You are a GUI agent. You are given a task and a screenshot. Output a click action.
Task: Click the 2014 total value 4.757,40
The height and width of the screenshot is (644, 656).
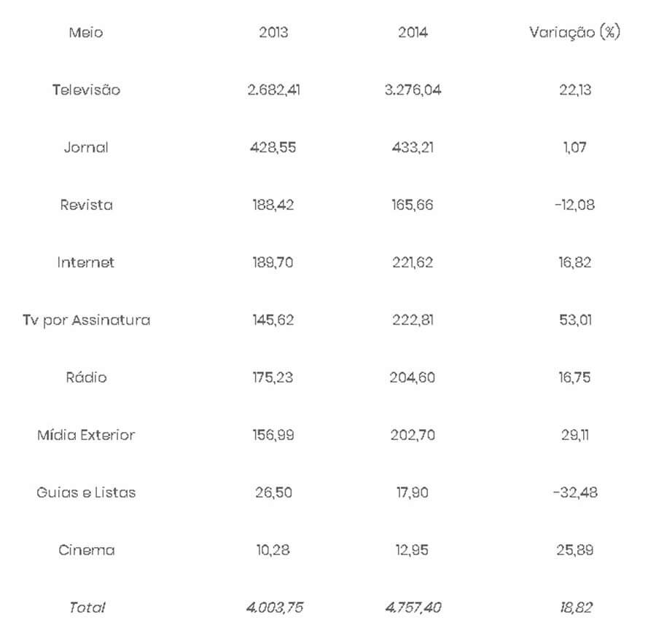pos(413,608)
